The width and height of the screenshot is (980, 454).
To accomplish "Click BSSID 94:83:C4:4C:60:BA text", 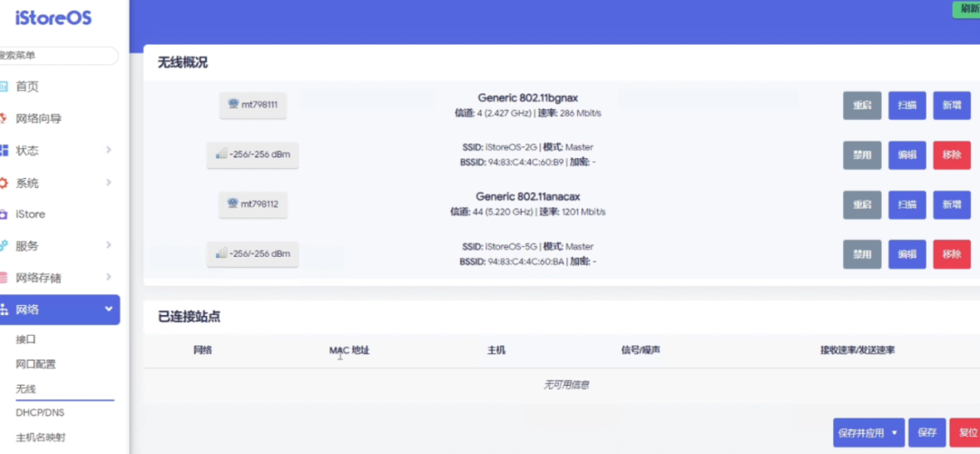I will click(x=511, y=262).
